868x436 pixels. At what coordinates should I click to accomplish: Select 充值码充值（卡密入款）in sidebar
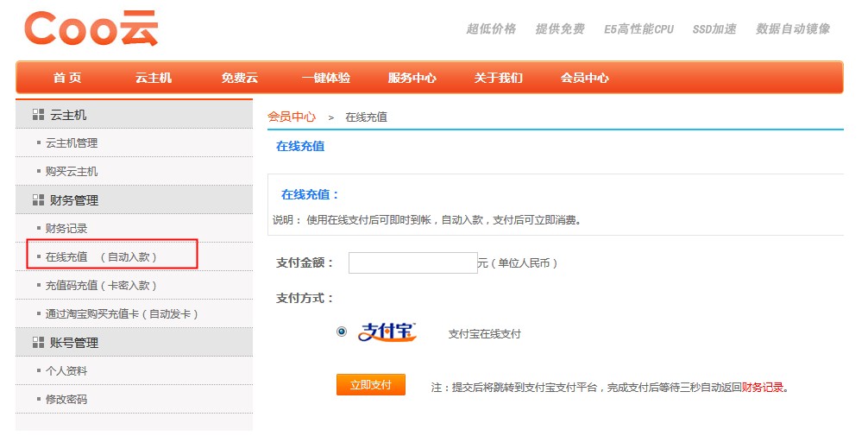click(x=101, y=286)
